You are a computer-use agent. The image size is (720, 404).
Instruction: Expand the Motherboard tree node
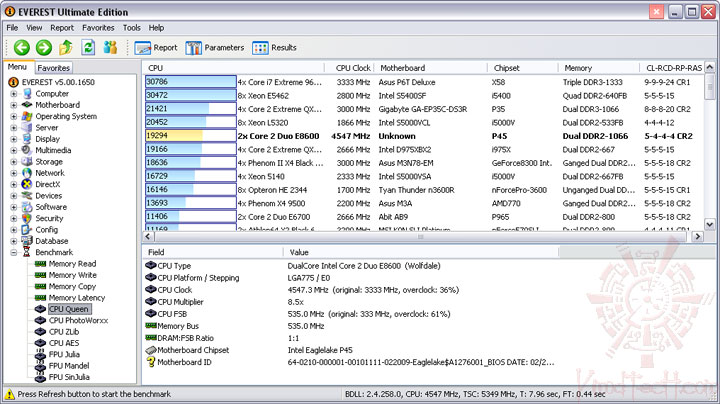pos(14,105)
